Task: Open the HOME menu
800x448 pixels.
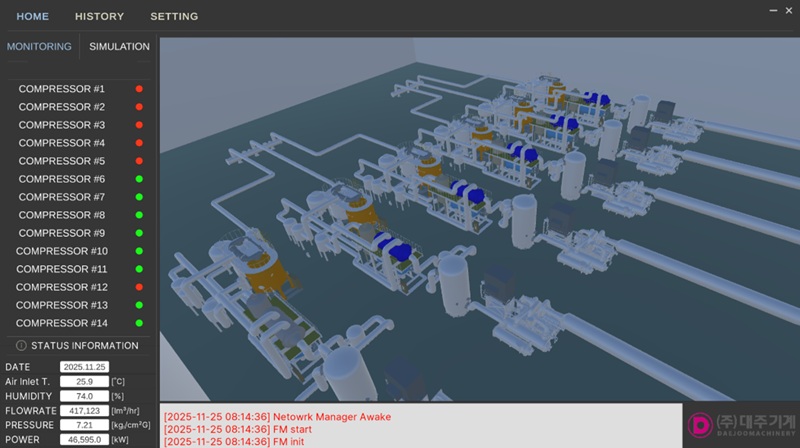Action: point(32,17)
